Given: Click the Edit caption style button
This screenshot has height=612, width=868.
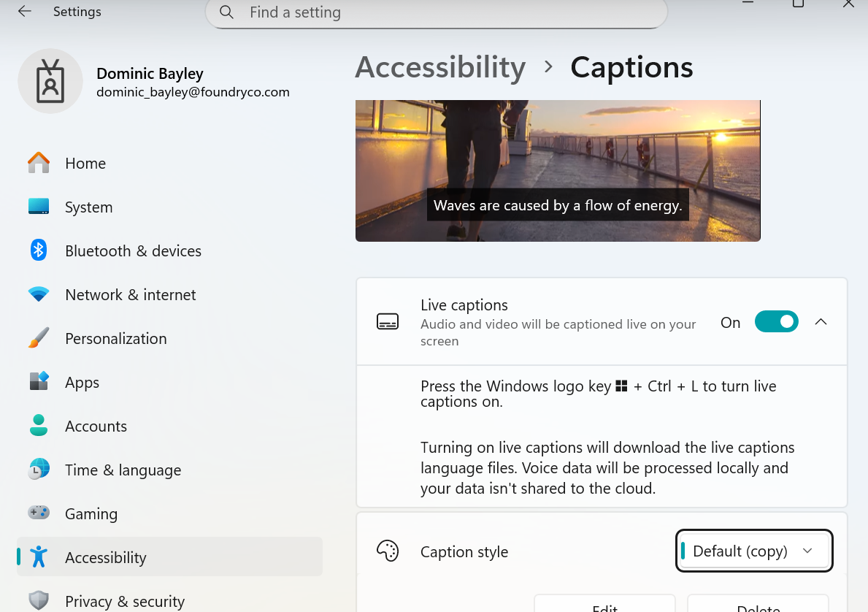Looking at the screenshot, I should coord(604,605).
